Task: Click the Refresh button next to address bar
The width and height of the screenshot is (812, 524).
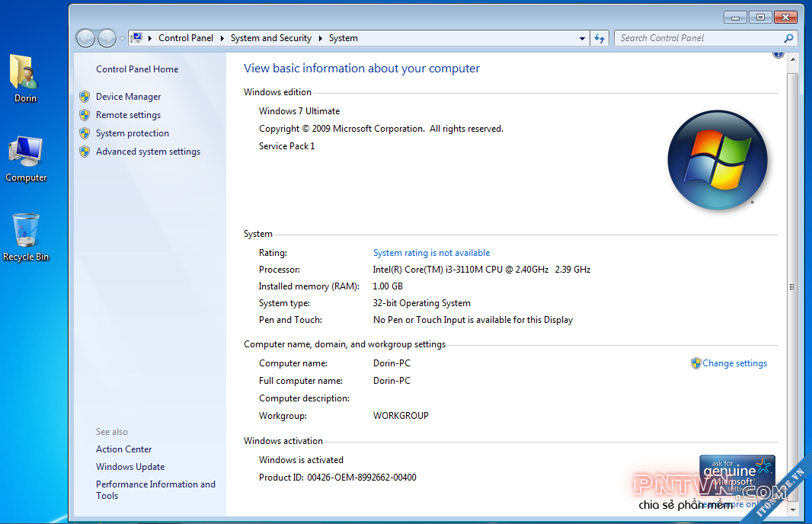Action: pyautogui.click(x=599, y=38)
